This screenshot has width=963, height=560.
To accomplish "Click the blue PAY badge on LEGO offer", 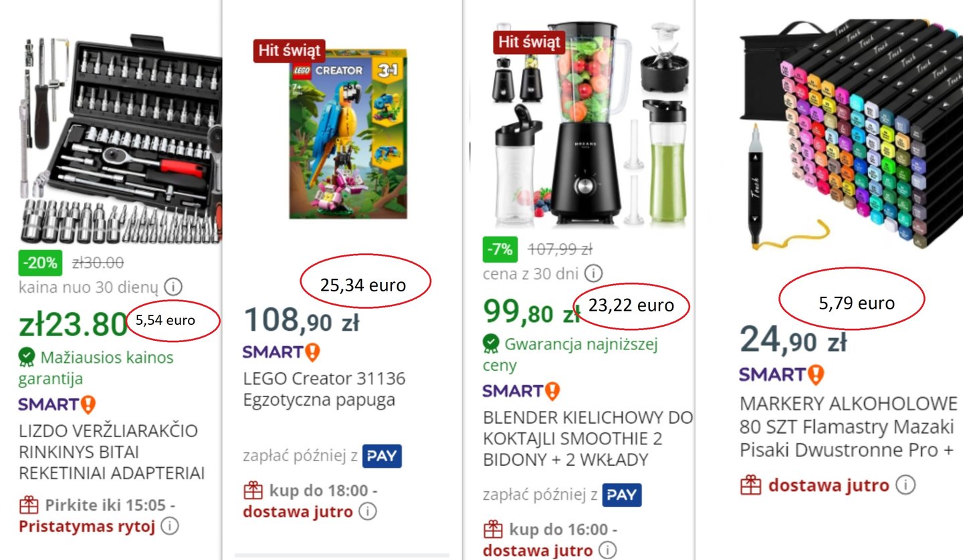I will point(382,456).
